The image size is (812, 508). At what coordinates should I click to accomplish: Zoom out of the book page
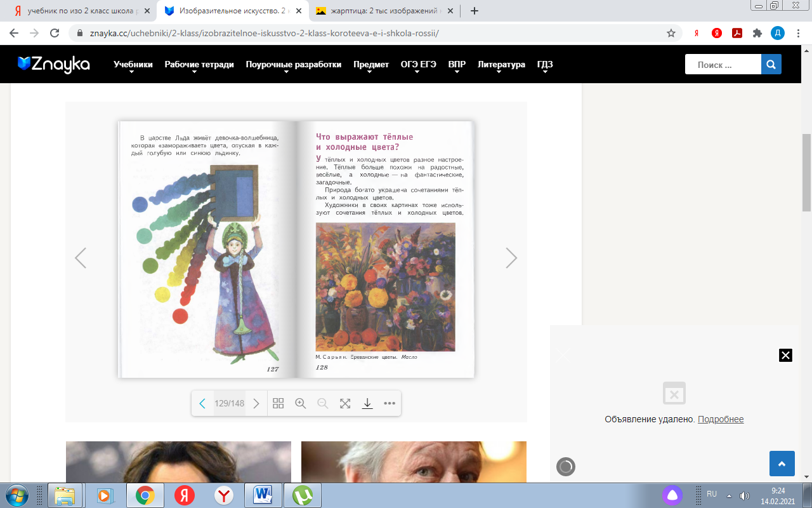[x=323, y=403]
